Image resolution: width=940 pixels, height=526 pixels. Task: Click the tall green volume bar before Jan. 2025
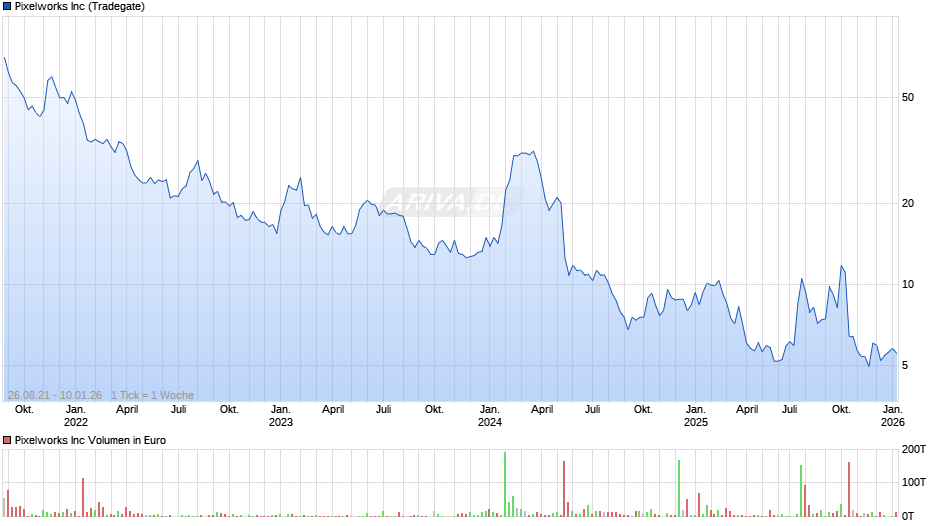click(679, 488)
